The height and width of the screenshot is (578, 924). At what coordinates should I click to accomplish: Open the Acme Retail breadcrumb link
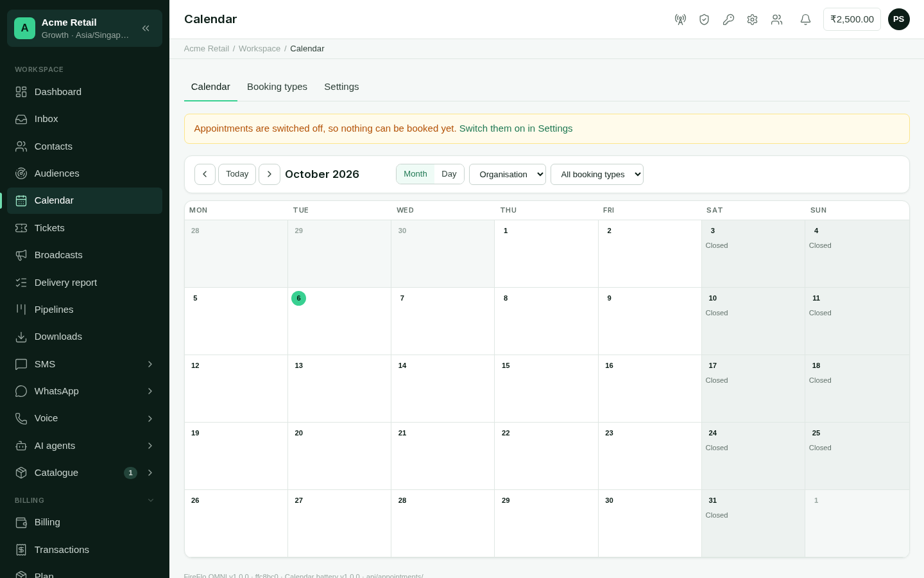207,49
